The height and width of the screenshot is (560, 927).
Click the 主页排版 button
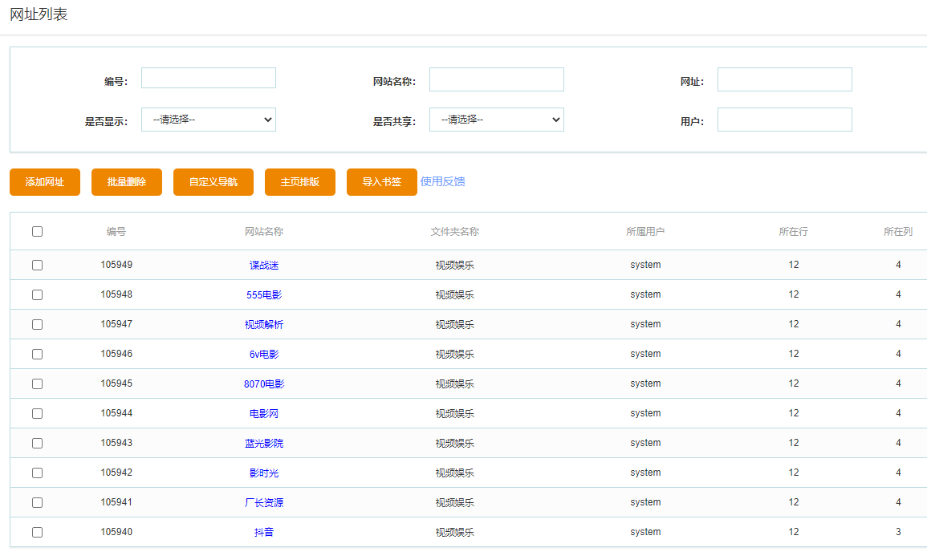pos(299,182)
